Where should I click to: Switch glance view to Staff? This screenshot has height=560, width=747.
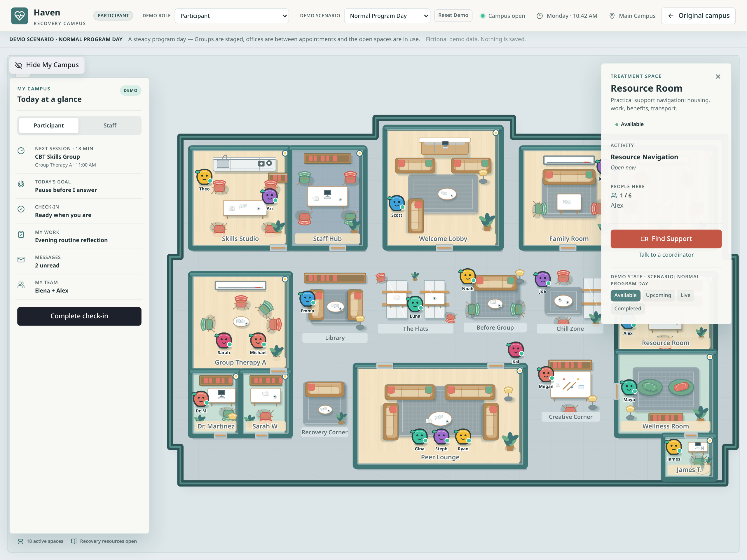(x=110, y=126)
